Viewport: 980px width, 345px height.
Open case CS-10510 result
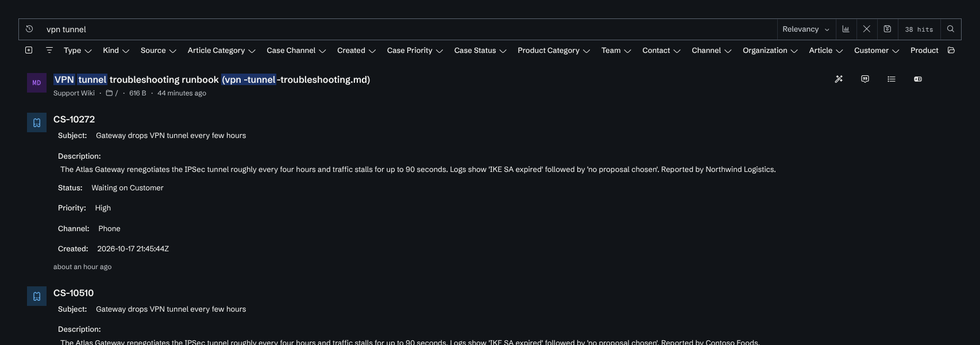point(74,293)
